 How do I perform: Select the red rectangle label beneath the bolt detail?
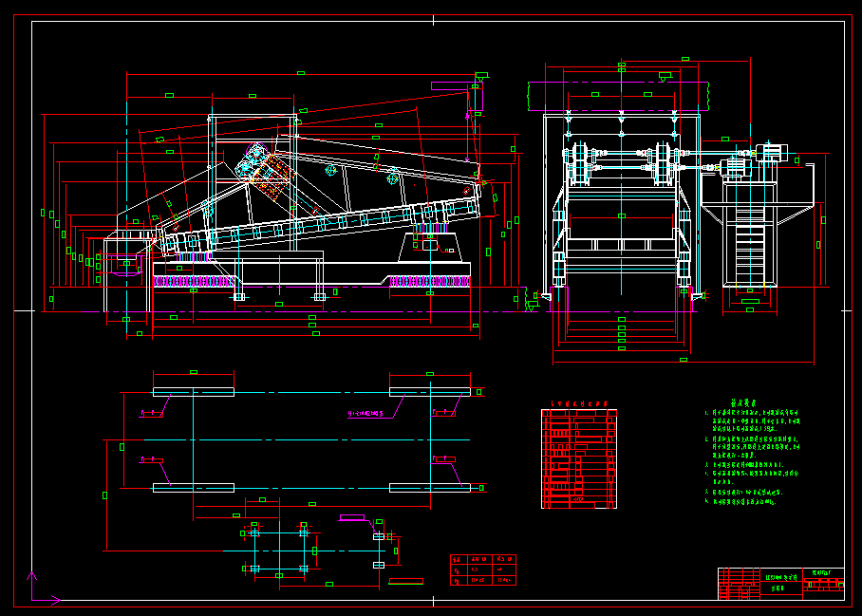405,581
